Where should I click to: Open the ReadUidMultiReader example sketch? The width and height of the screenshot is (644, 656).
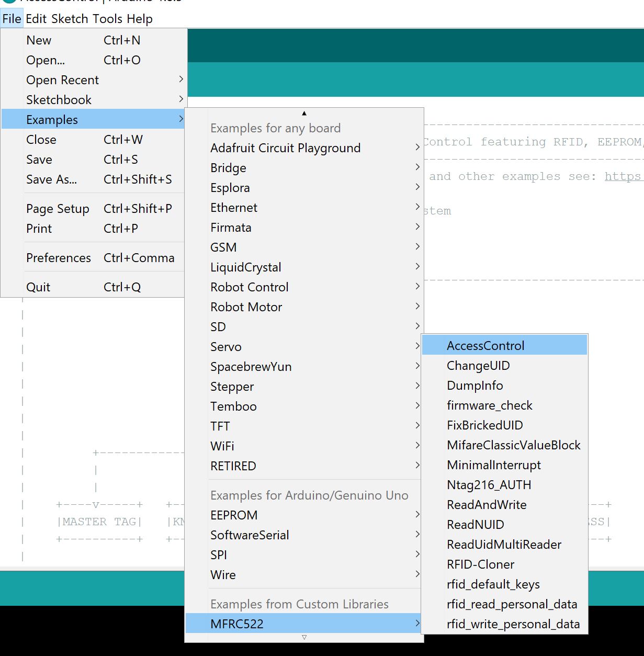tap(505, 545)
